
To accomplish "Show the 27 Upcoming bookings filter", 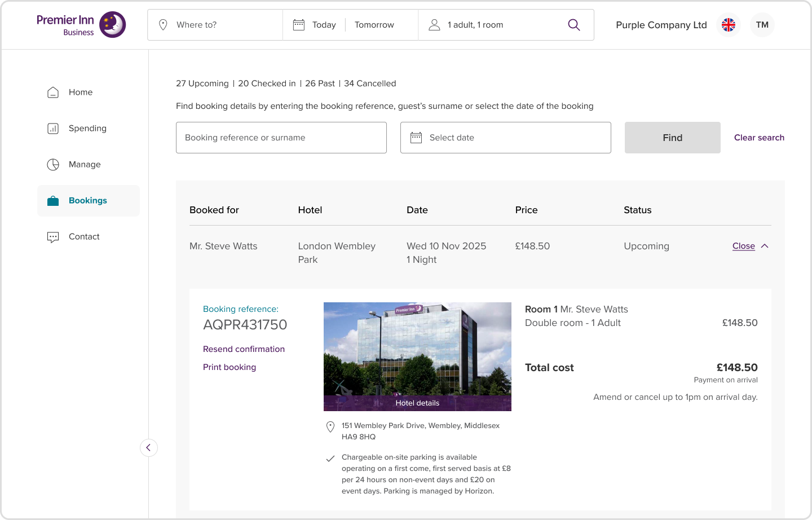I will pos(202,83).
